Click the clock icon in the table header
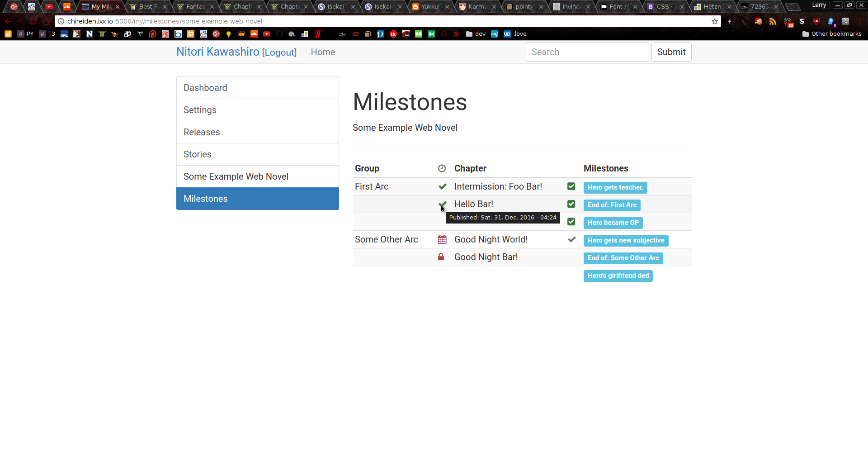The image size is (868, 476). 442,168
